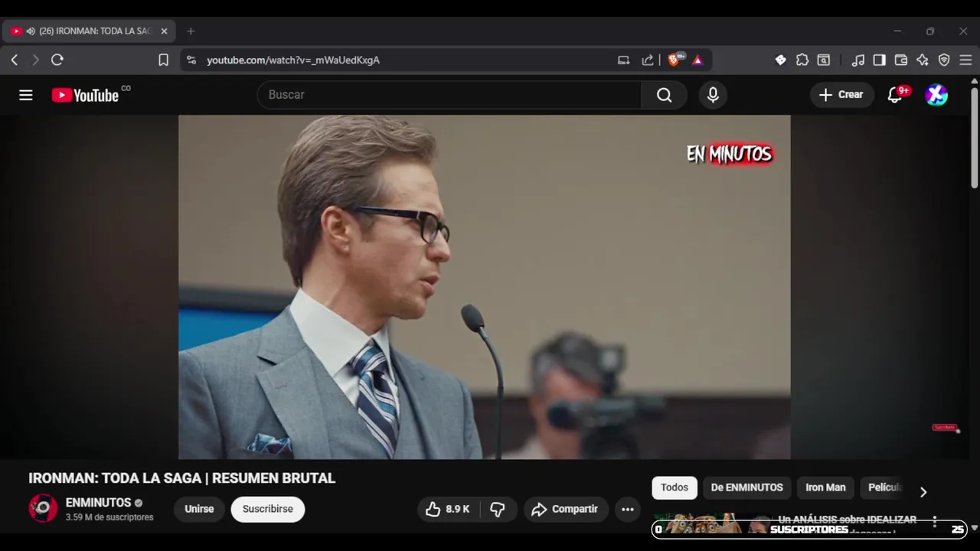
Task: Select the IRONMAN: TODA LA SAGA tab
Action: pyautogui.click(x=90, y=31)
